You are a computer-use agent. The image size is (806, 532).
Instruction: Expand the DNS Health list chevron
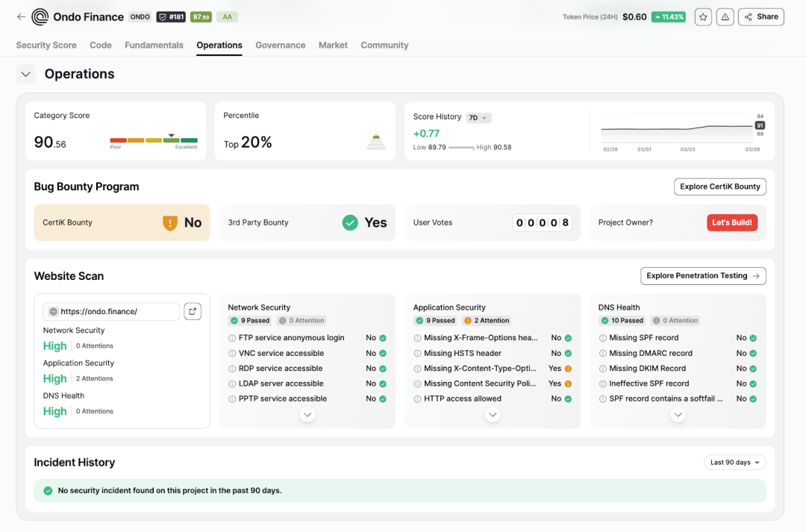678,414
